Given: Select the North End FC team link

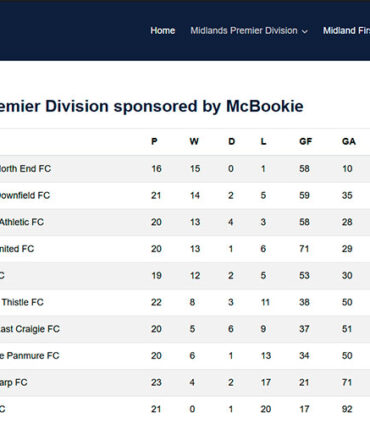Looking at the screenshot, I should click(25, 169).
